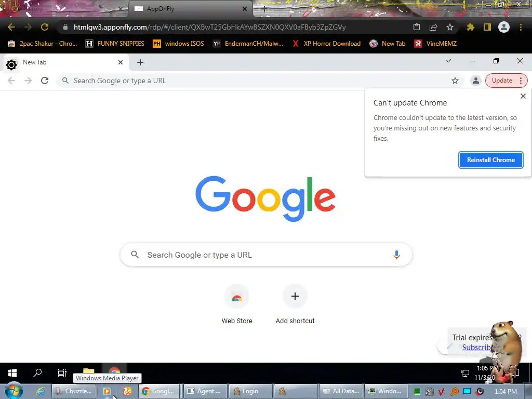The height and width of the screenshot is (399, 532).
Task: Open Task View on the inner taskbar
Action: pyautogui.click(x=62, y=373)
